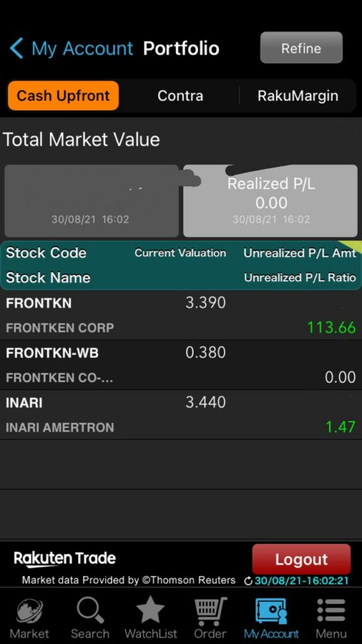Select the Cash Upfront account tab
The height and width of the screenshot is (644, 362).
[63, 96]
